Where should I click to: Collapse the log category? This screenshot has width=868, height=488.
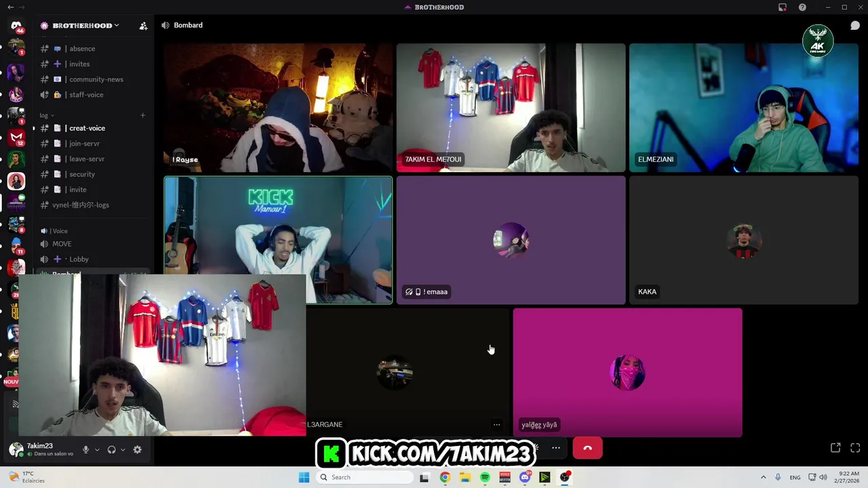point(47,115)
